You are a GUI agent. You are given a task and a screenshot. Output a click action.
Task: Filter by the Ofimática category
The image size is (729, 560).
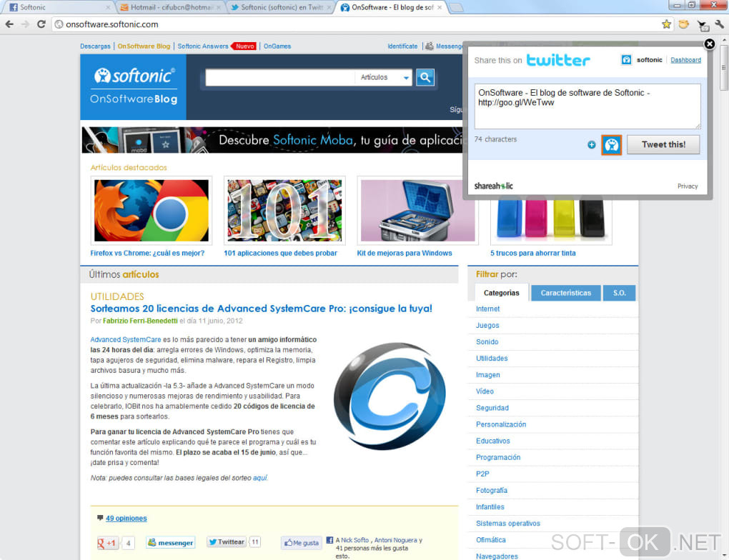coord(490,539)
